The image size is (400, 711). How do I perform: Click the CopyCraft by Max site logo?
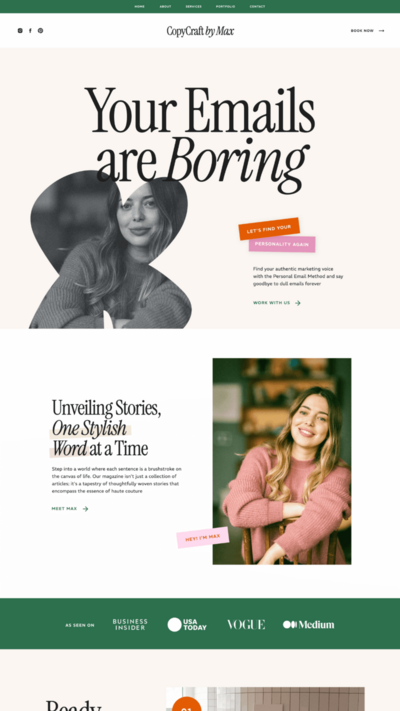point(200,31)
